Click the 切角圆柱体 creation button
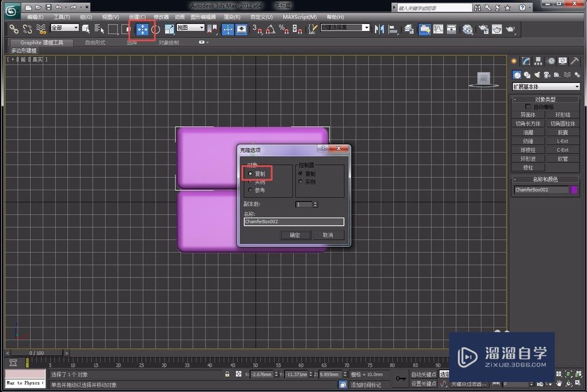 [563, 123]
